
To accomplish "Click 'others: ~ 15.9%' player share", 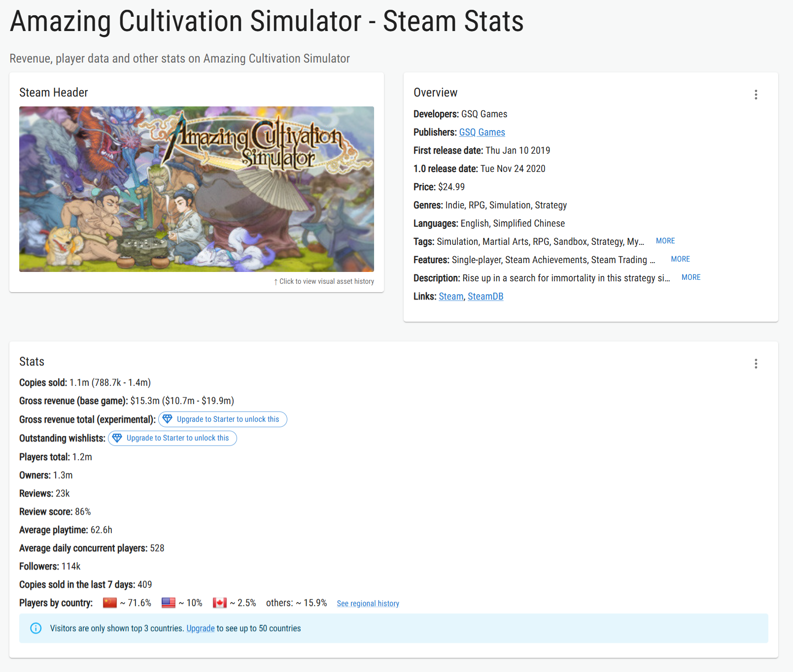I will [297, 603].
